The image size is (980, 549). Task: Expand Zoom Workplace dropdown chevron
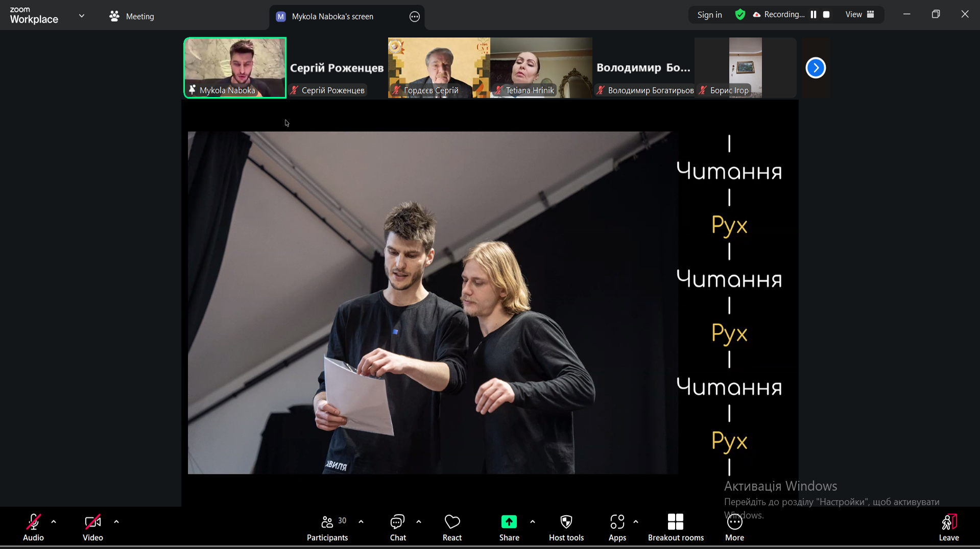coord(82,16)
